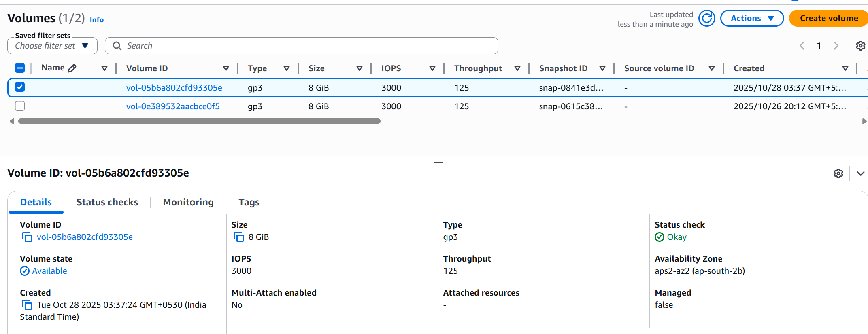The width and height of the screenshot is (868, 334).
Task: Collapse the volume details panel chevron
Action: point(860,173)
